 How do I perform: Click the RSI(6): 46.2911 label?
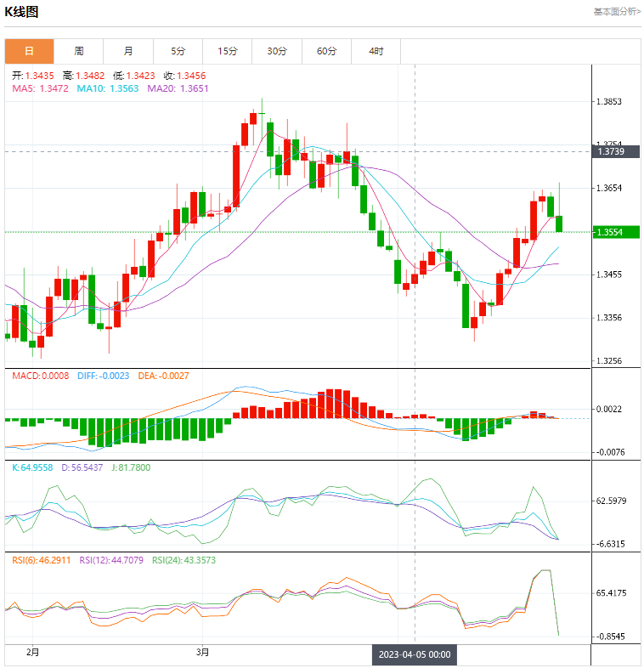42,560
